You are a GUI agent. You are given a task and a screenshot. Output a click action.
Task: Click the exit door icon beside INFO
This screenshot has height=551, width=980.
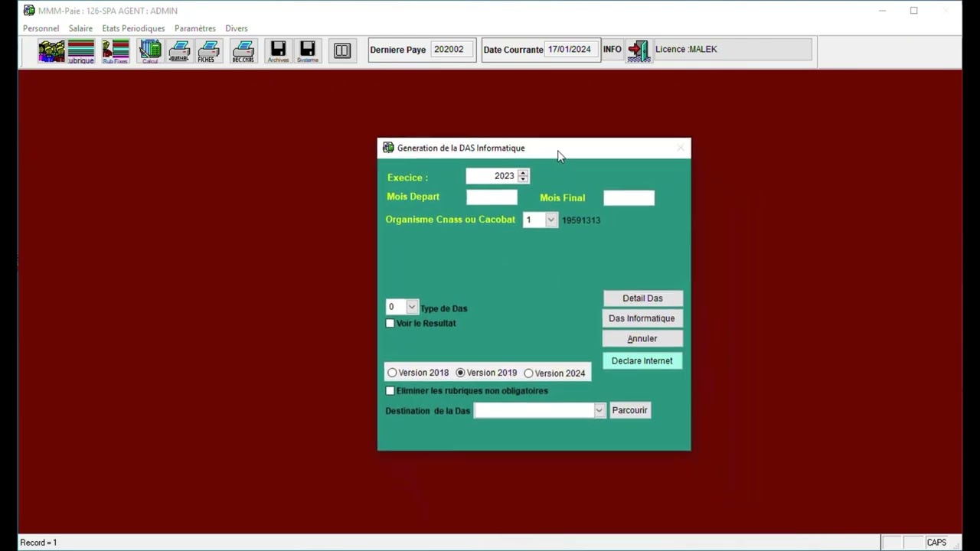pyautogui.click(x=638, y=51)
